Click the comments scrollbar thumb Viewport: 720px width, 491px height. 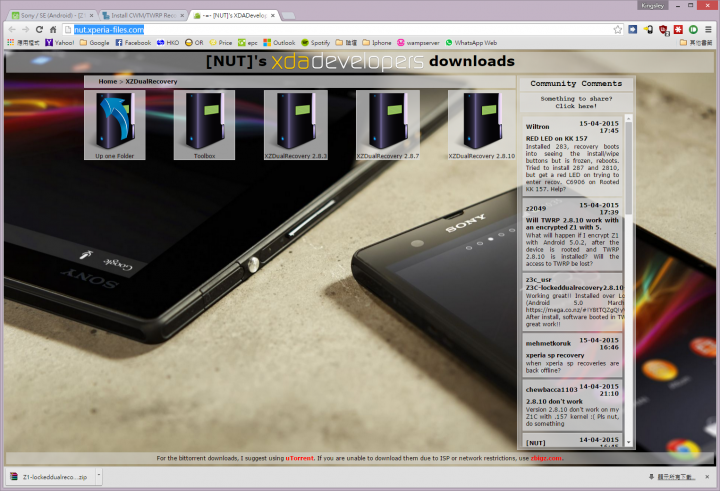pos(629,168)
